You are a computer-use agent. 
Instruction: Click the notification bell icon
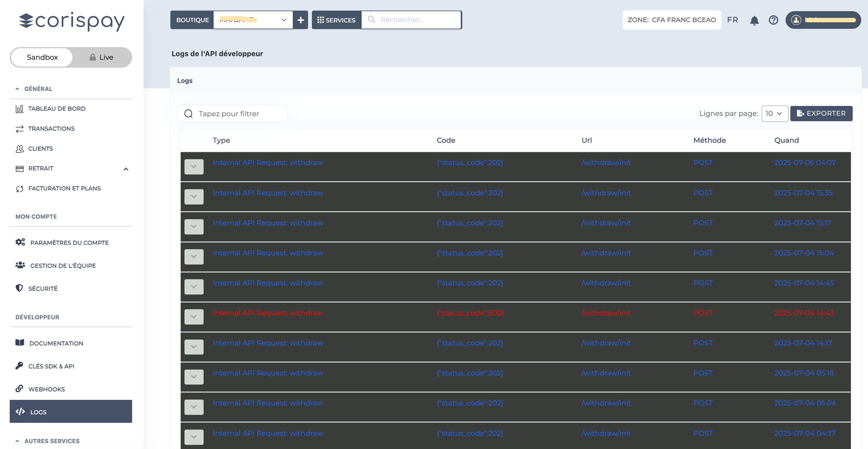754,20
